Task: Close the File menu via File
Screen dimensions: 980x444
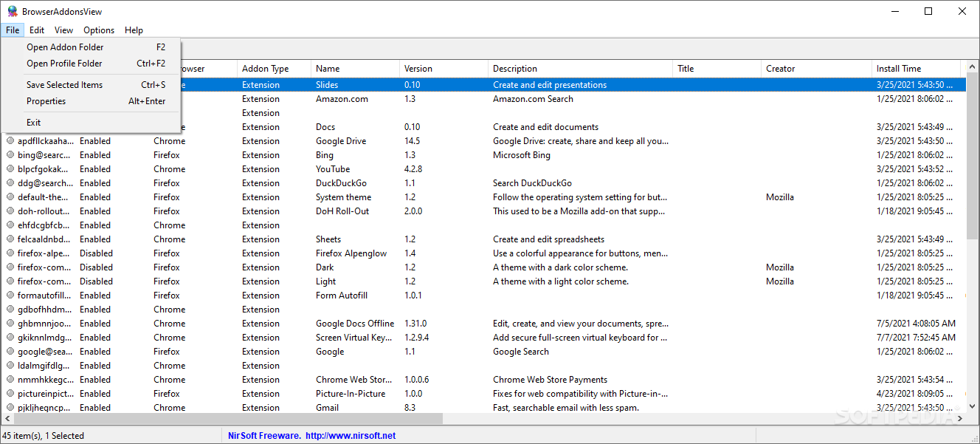Action: [13, 30]
